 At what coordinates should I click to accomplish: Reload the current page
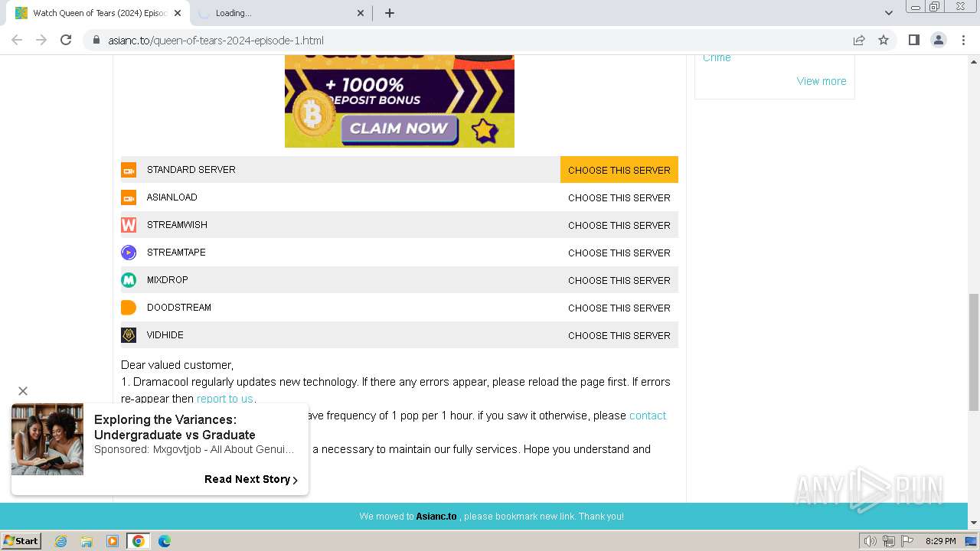(x=66, y=40)
